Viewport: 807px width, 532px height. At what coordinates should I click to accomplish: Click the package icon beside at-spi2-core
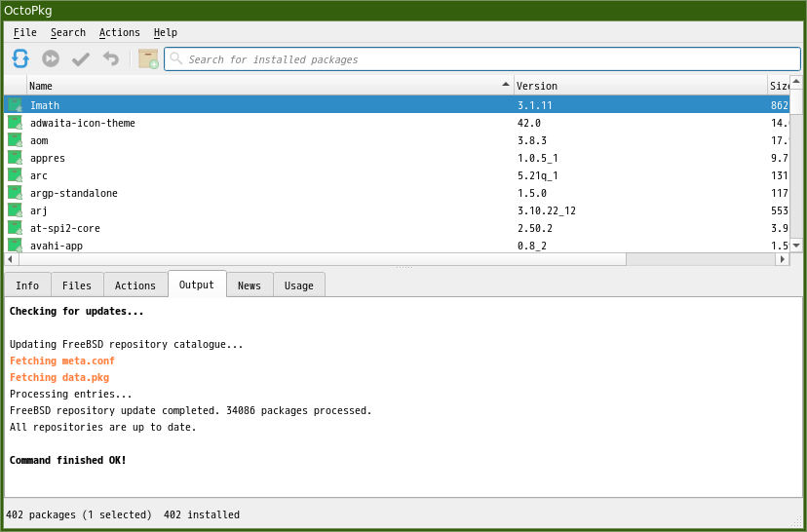coord(15,227)
